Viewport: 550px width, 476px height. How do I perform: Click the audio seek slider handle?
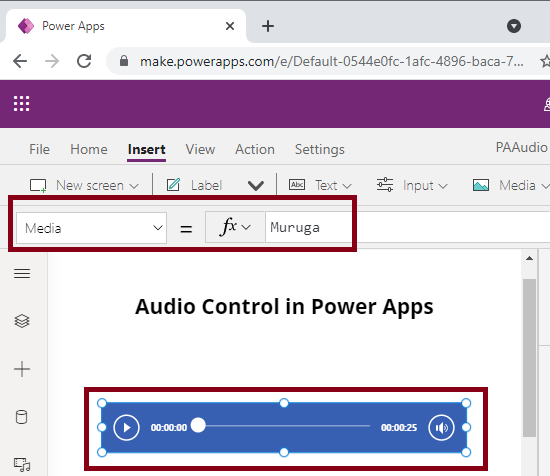(x=198, y=425)
